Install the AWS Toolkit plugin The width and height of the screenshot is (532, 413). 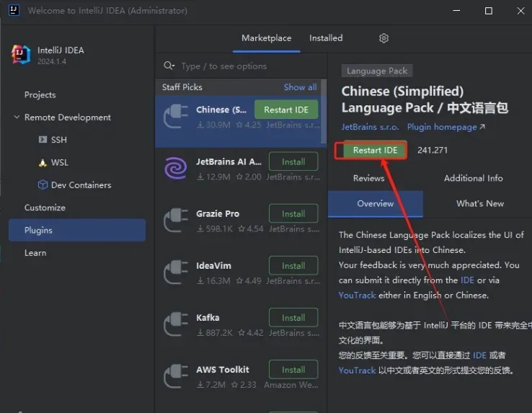[x=293, y=369]
